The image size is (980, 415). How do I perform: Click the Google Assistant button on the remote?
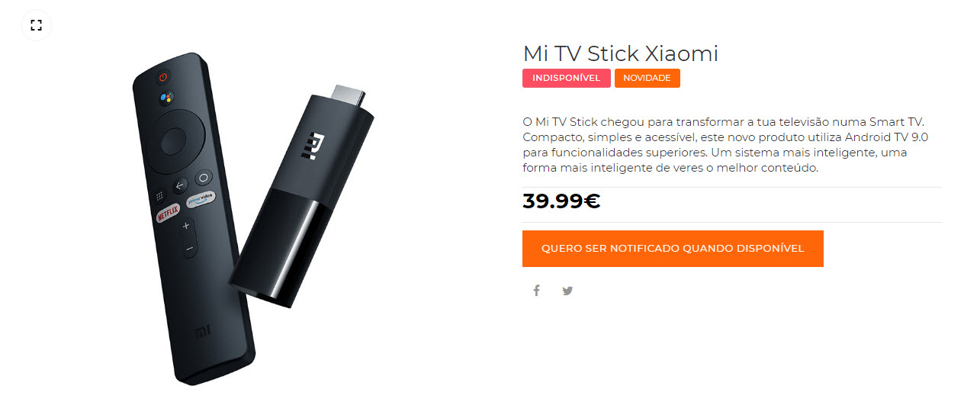click(167, 98)
